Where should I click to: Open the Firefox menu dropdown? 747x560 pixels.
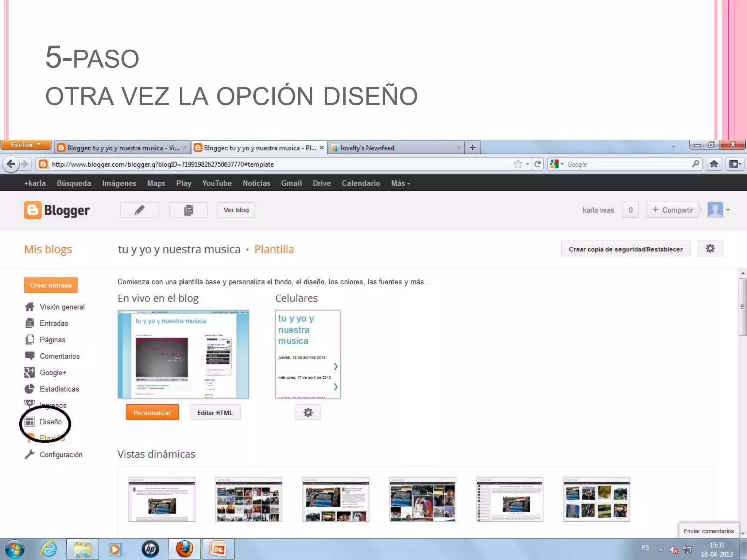point(26,145)
